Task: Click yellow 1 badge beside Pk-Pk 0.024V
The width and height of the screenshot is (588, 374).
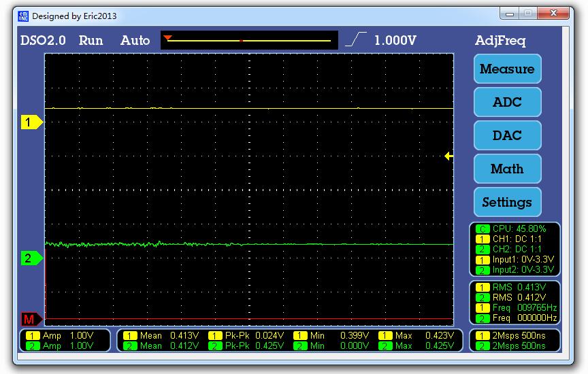Action: point(215,336)
